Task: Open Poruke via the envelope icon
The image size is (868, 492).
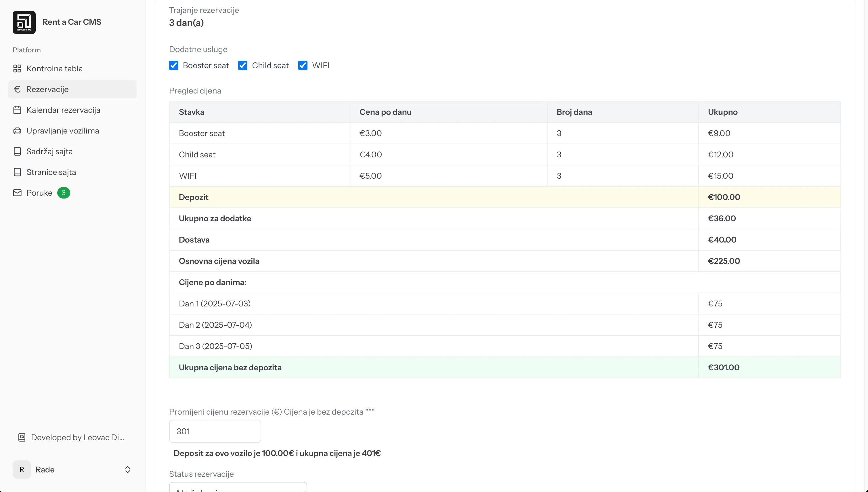Action: 17,192
